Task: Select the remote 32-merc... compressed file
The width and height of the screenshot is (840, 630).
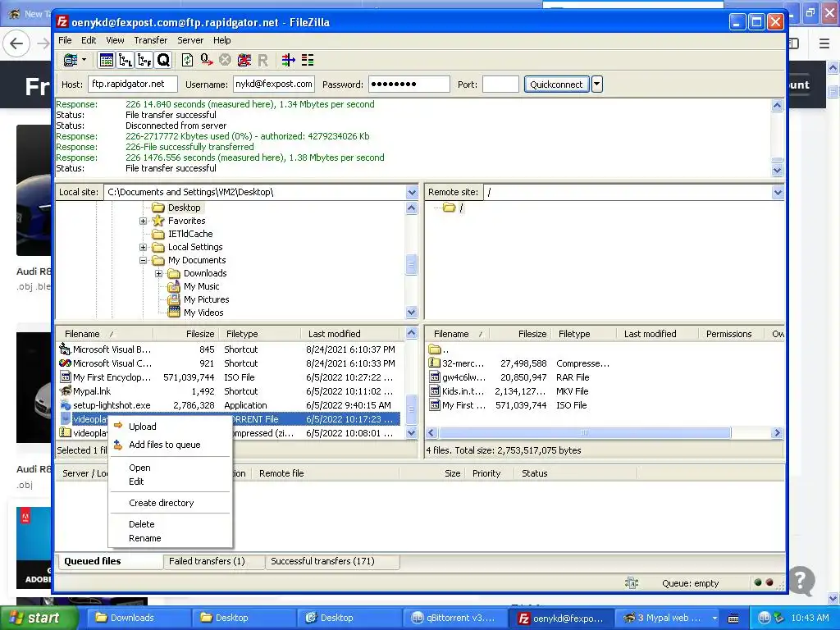Action: click(605, 363)
